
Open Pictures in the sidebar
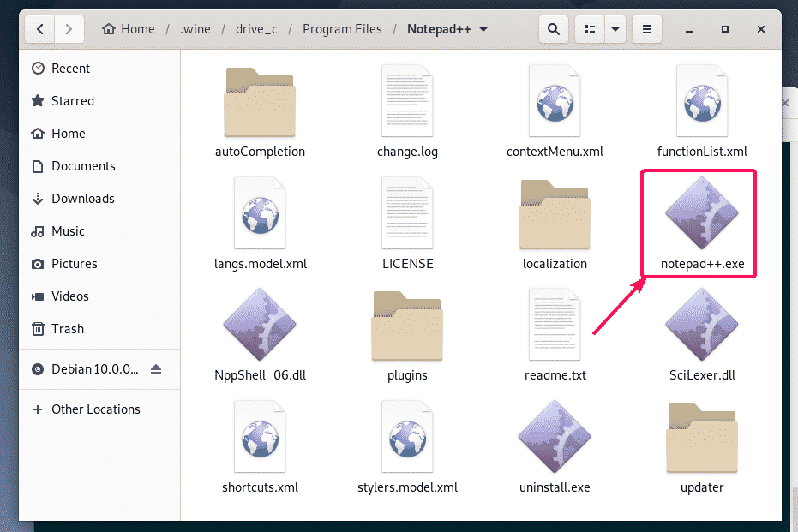tap(99, 264)
